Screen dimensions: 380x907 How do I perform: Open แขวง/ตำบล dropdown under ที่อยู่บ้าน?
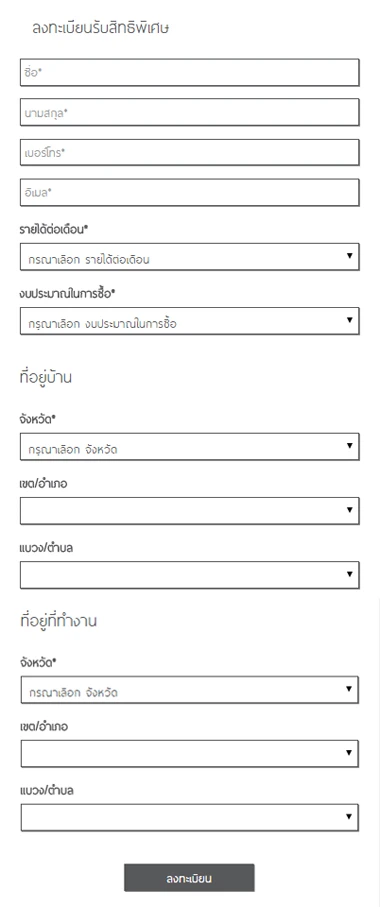tap(190, 575)
